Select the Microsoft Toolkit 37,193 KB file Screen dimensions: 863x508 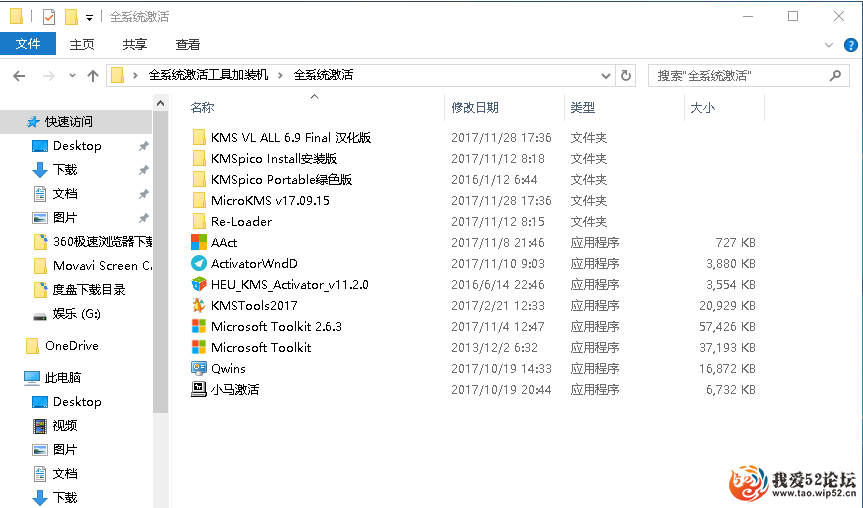[x=261, y=347]
